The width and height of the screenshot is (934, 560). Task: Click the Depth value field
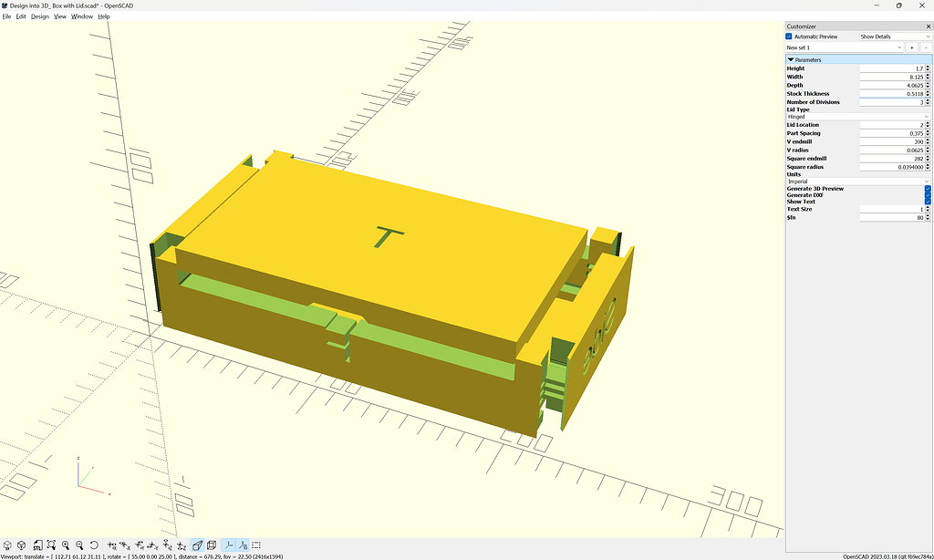point(892,85)
